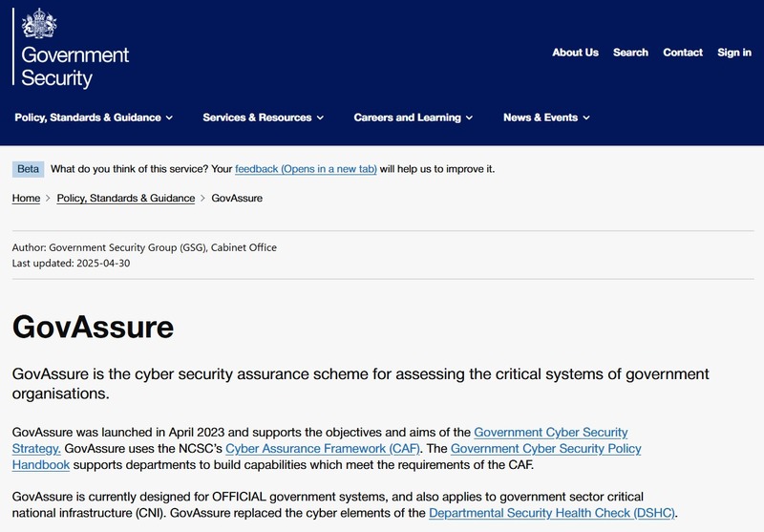Open the feedback link in the beta banner
764x532 pixels.
pos(306,169)
